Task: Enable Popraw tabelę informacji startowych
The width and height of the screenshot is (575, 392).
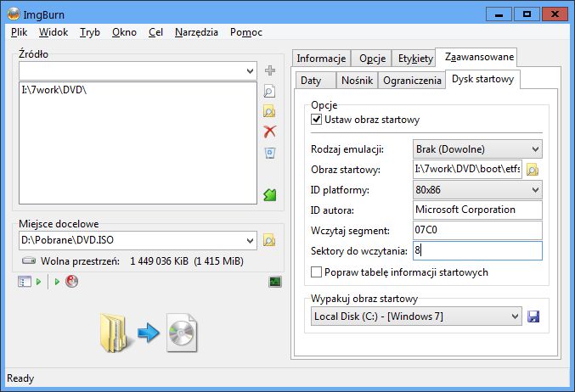Action: pos(316,272)
